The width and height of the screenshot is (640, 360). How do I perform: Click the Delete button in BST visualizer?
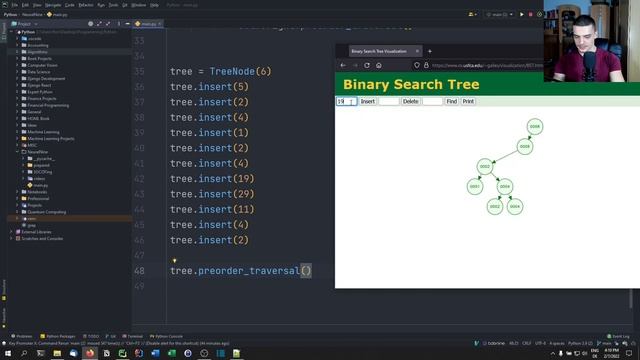pyautogui.click(x=410, y=101)
